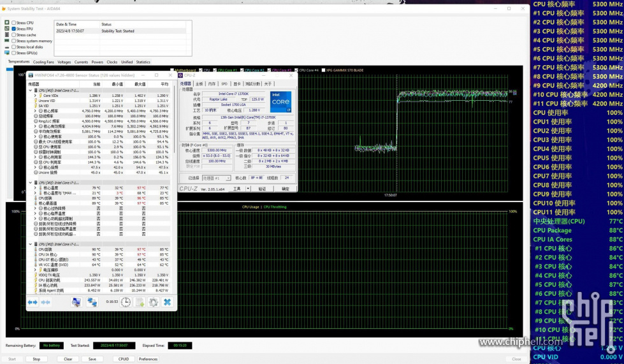Image resolution: width=624 pixels, height=364 pixels.
Task: Open the Statistics tab in AIDA64
Action: pyautogui.click(x=143, y=62)
